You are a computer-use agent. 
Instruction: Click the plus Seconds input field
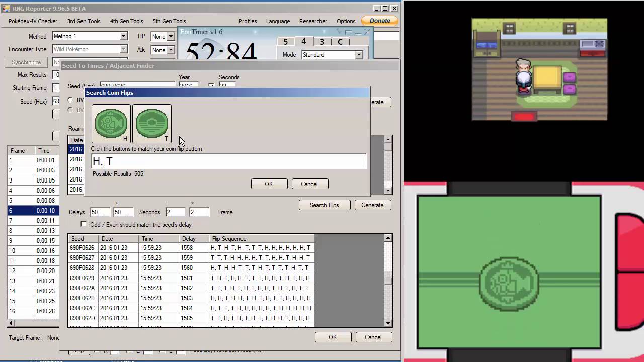coord(199,212)
